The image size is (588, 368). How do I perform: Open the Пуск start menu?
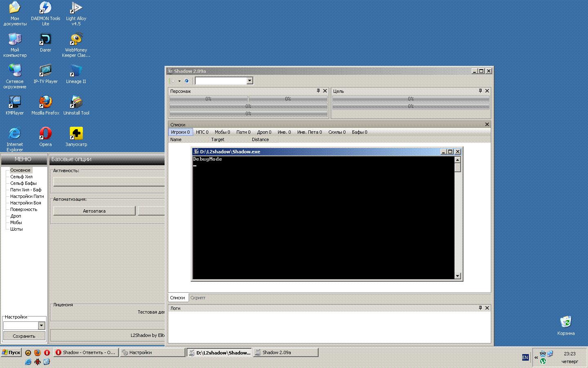click(11, 352)
